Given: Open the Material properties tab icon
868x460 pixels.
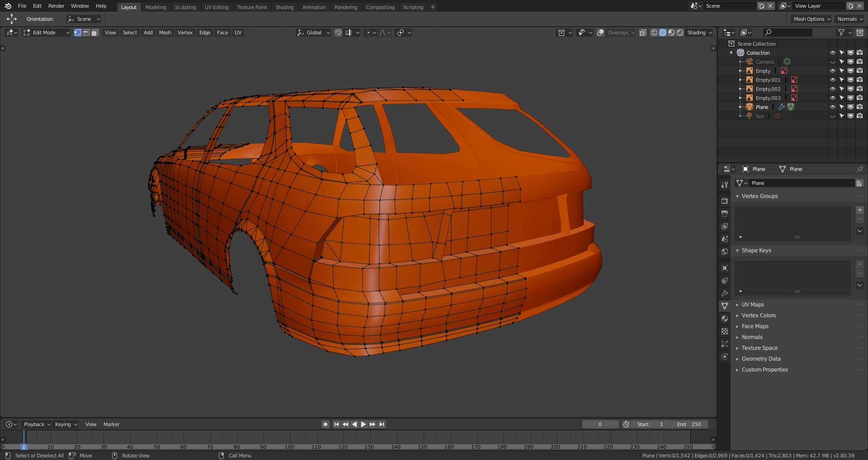Looking at the screenshot, I should tap(725, 319).
